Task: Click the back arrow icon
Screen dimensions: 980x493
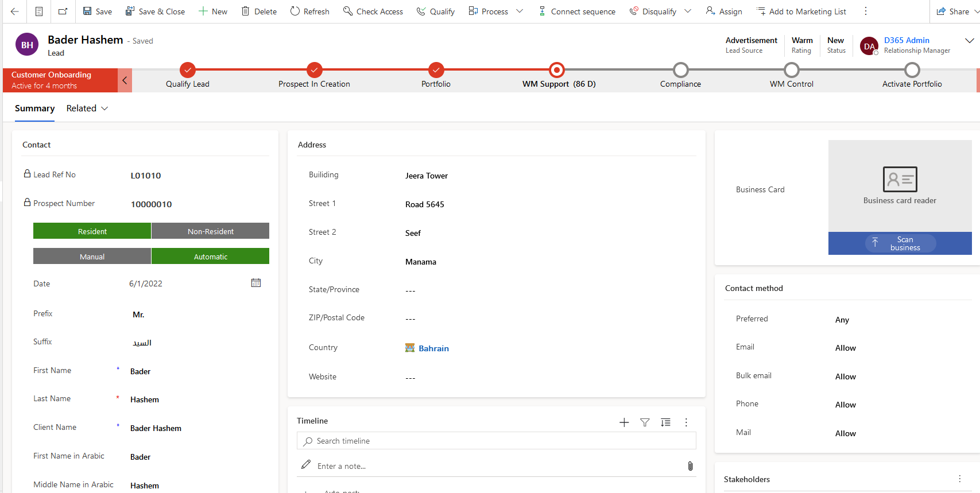Action: (x=15, y=11)
